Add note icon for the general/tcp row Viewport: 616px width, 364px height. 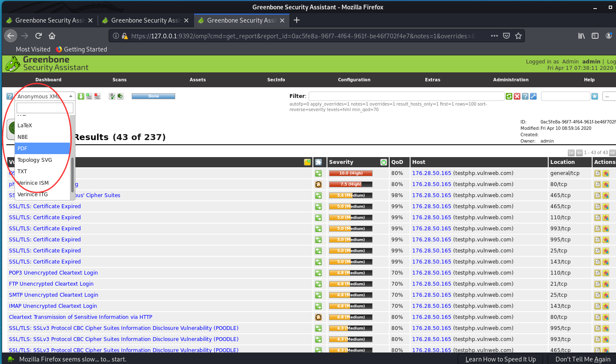[x=598, y=173]
